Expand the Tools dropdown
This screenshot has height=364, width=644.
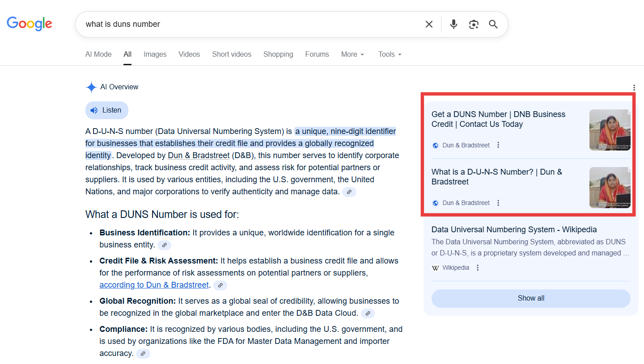click(390, 54)
